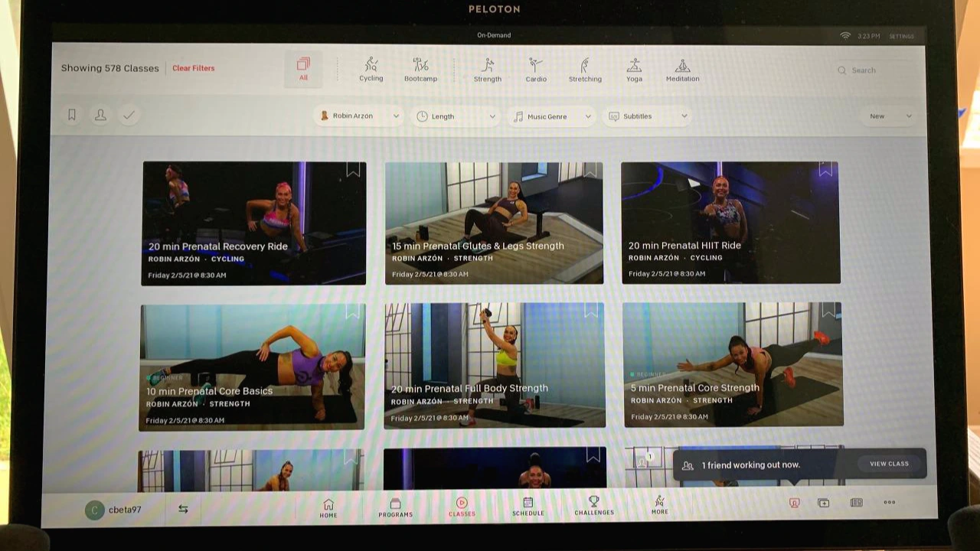Expand the Length filter dropdown
Viewport: 980px width, 551px height.
tap(456, 116)
